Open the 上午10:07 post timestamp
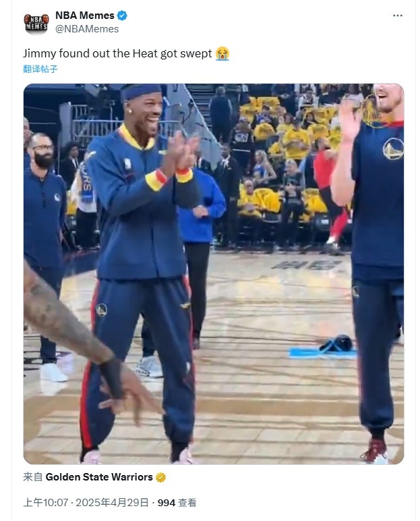The width and height of the screenshot is (420, 521). pos(45,503)
